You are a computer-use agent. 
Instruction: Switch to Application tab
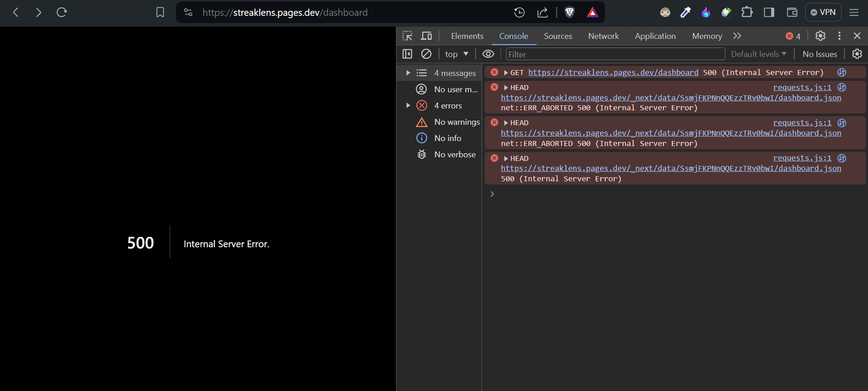(655, 36)
